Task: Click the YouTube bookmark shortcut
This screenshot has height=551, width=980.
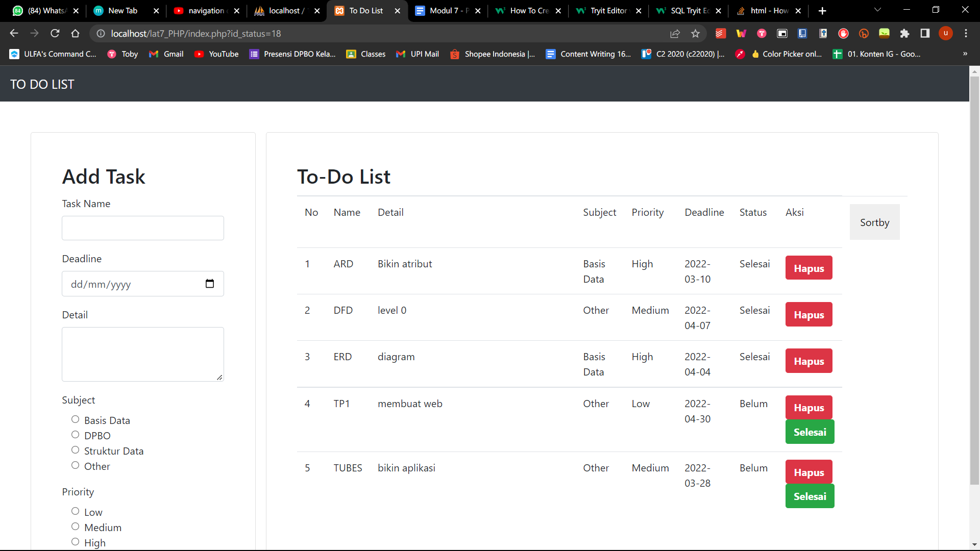Action: point(216,54)
